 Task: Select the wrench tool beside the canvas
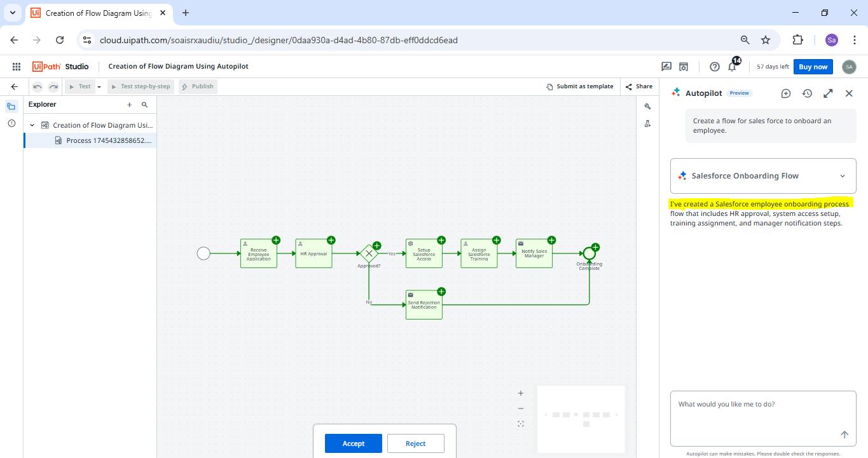coord(647,106)
